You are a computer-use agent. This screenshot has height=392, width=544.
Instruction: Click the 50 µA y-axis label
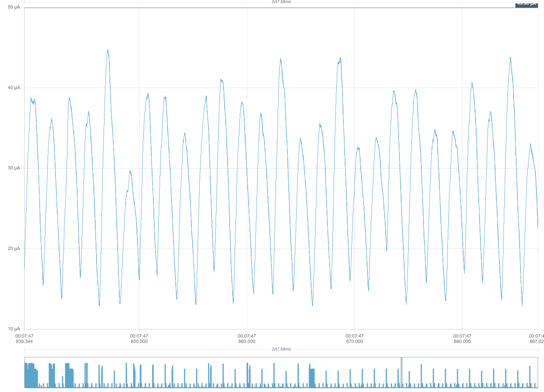pyautogui.click(x=14, y=7)
